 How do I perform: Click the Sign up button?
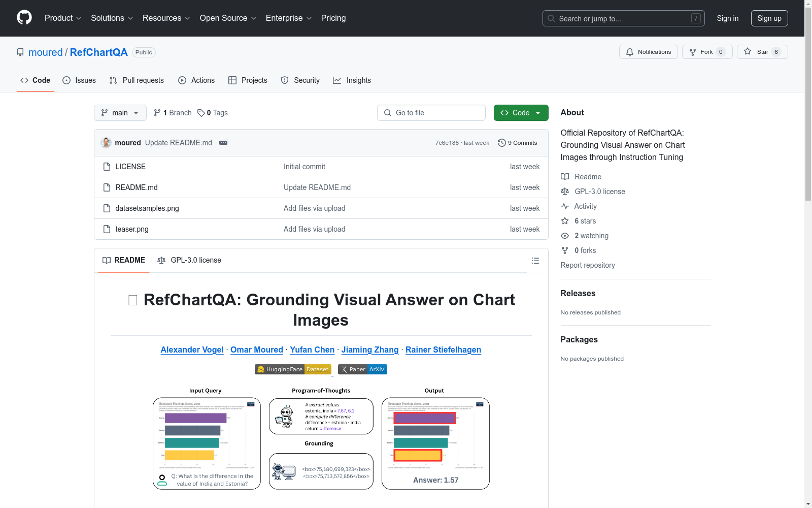point(769,18)
